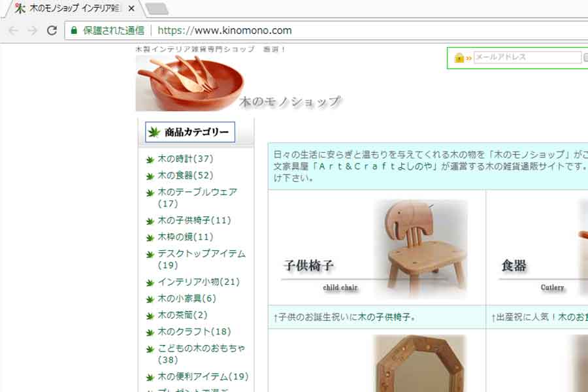This screenshot has height=392, width=588.
Task: Click the elephant child chair image
Action: [421, 248]
